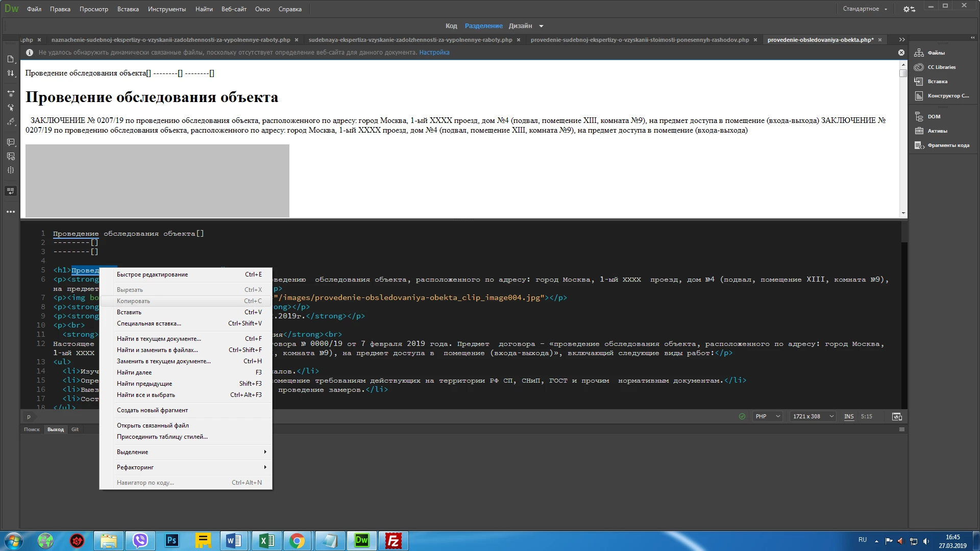Image resolution: width=980 pixels, height=551 pixels.
Task: Open the CC Libraries panel
Action: tap(919, 67)
